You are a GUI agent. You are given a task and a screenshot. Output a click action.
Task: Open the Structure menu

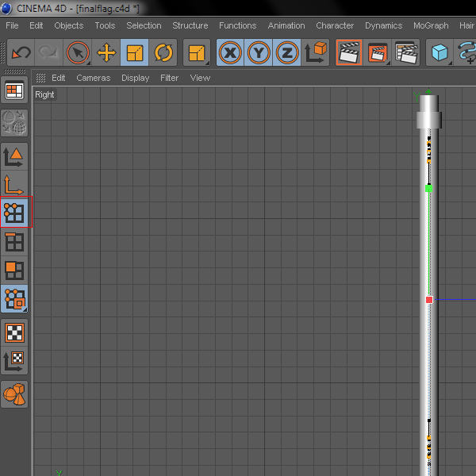(190, 25)
